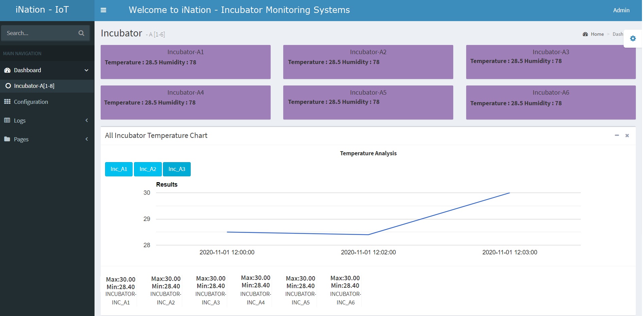Viewport: 644px width, 316px height.
Task: Open the Admin user menu
Action: [x=621, y=10]
